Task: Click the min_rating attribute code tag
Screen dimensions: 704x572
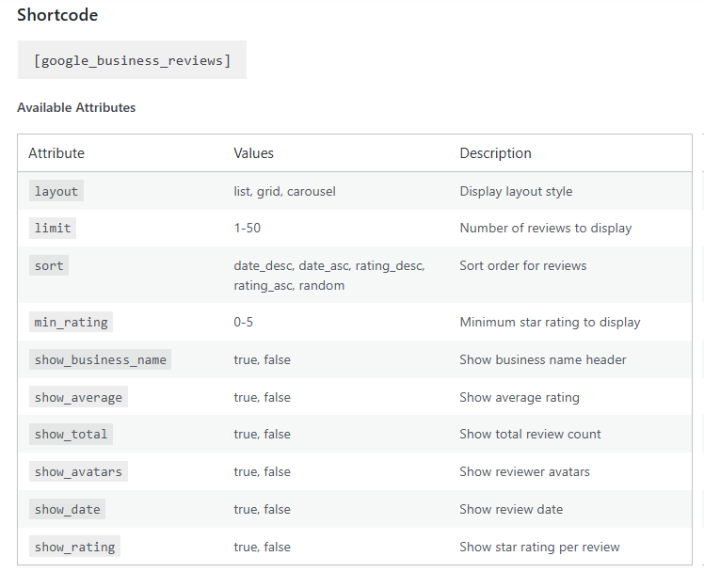Action: tap(70, 322)
